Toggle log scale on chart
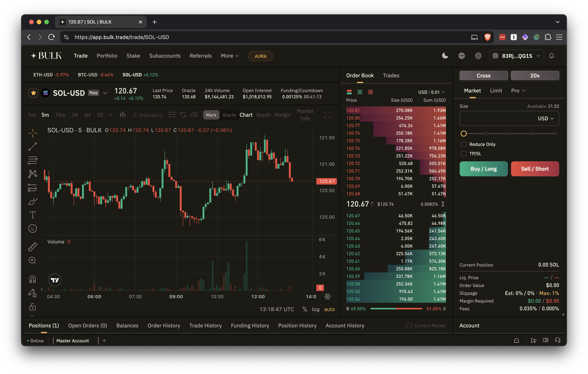Image resolution: width=588 pixels, height=374 pixels. 315,309
